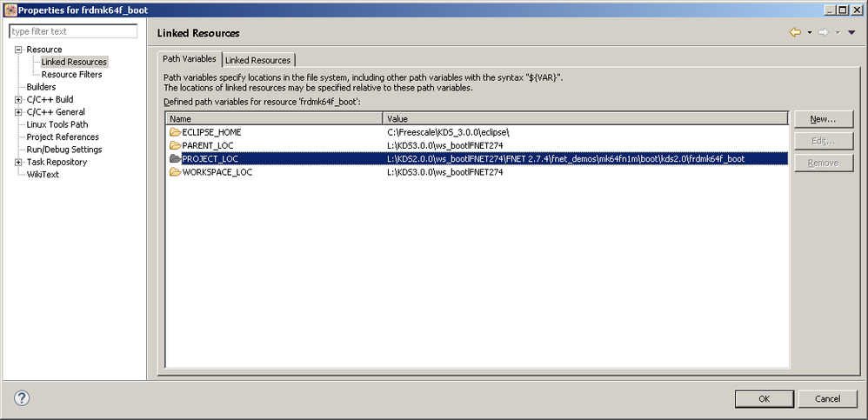The height and width of the screenshot is (420, 868).
Task: Open the forward history dropdown arrow
Action: [838, 33]
